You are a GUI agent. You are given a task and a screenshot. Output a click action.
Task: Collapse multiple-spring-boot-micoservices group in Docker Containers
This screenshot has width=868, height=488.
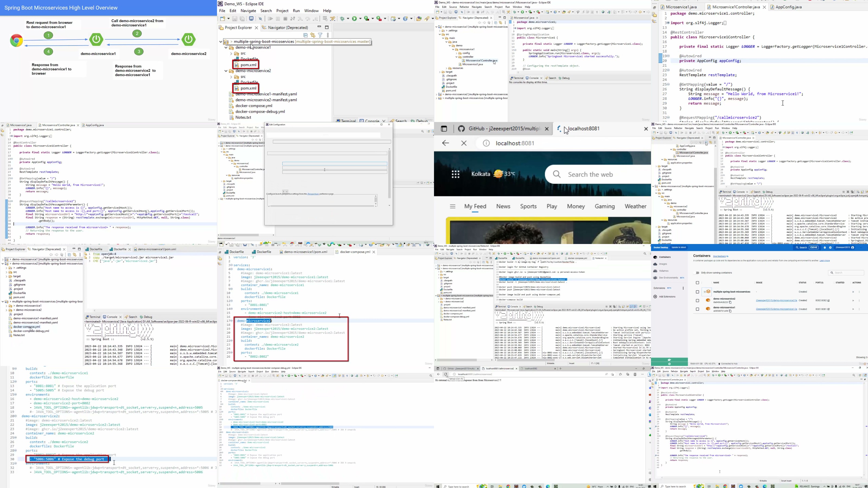(705, 292)
